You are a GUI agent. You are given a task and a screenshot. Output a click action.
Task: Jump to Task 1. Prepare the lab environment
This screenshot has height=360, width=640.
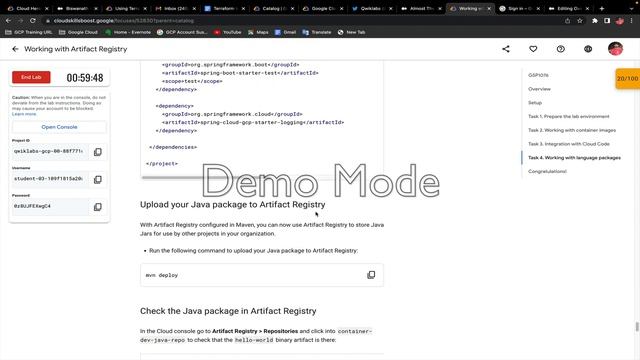tap(569, 116)
